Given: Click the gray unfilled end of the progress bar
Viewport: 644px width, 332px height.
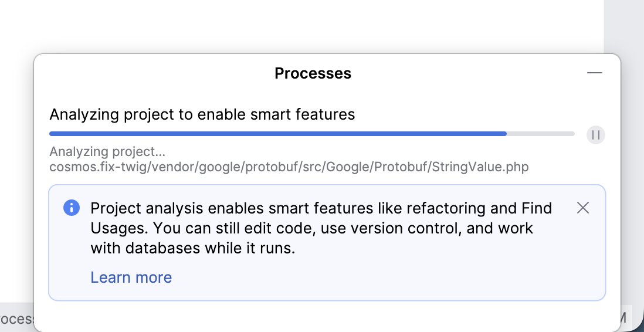Looking at the screenshot, I should pyautogui.click(x=541, y=134).
